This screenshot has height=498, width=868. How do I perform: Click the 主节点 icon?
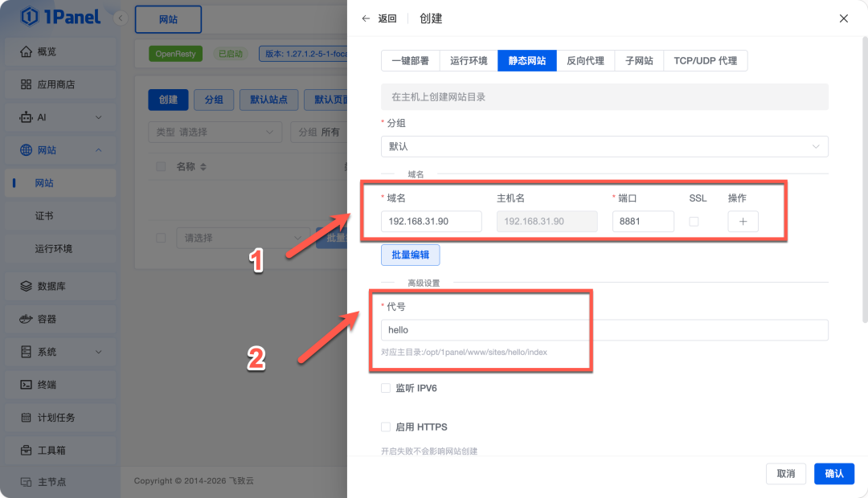[26, 482]
